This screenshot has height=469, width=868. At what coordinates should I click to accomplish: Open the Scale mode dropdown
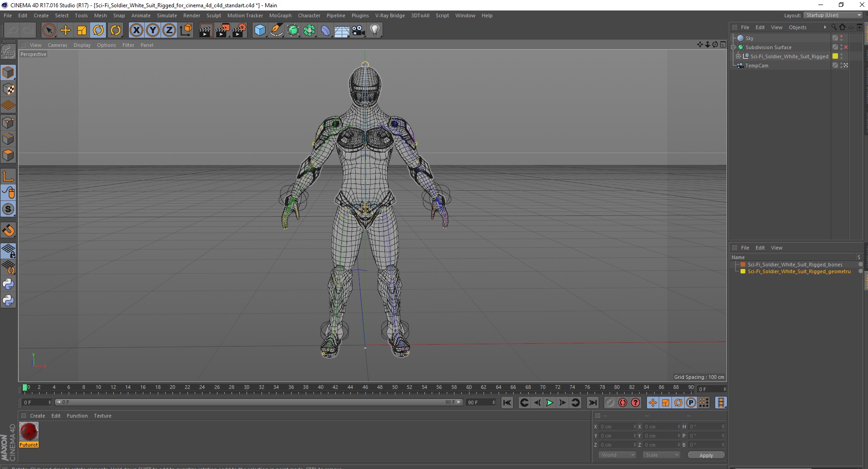661,455
